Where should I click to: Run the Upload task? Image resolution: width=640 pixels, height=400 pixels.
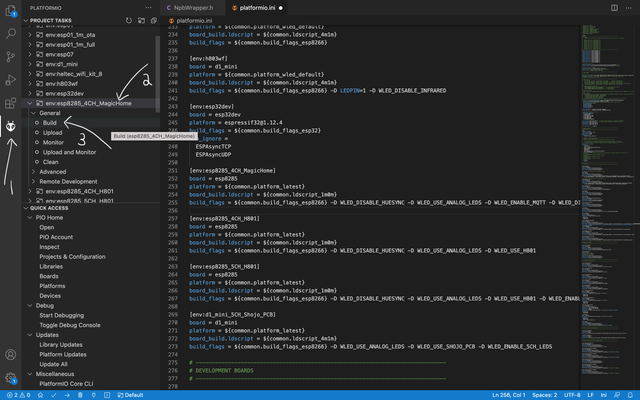coord(53,133)
